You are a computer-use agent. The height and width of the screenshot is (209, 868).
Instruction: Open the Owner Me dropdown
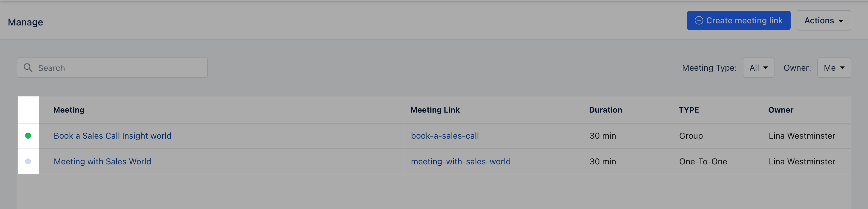834,68
